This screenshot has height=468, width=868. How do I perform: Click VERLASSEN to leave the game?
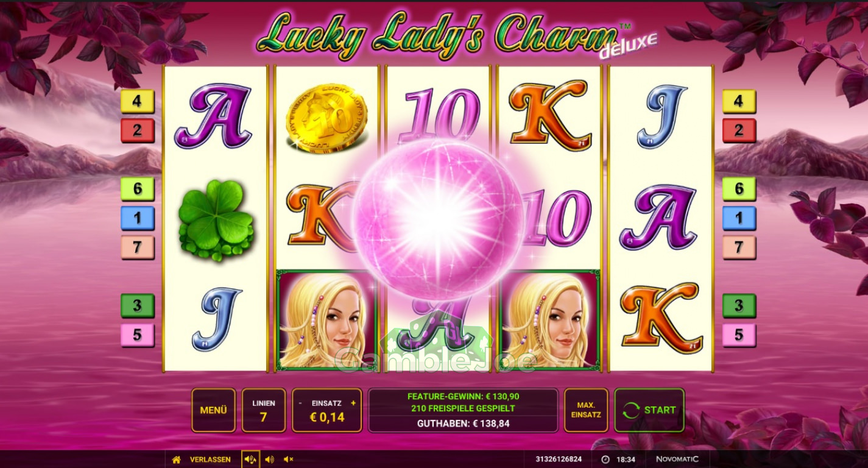click(210, 459)
